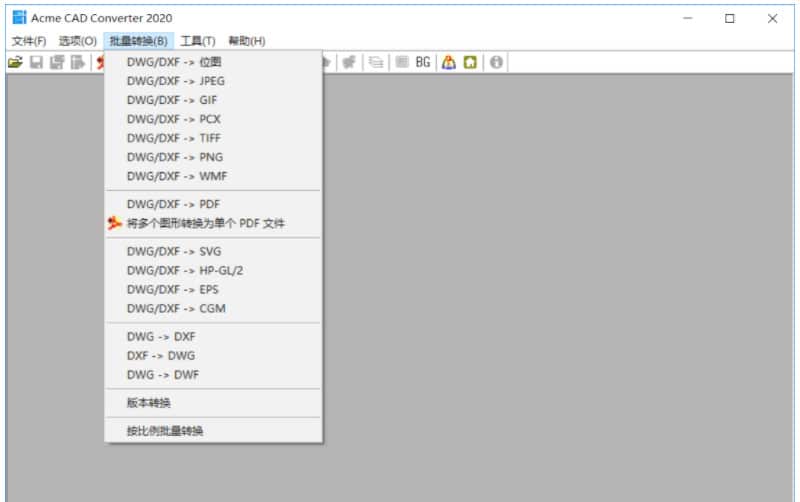
Task: Choose DWG/DXF -> 位图 batch conversion
Action: click(213, 62)
